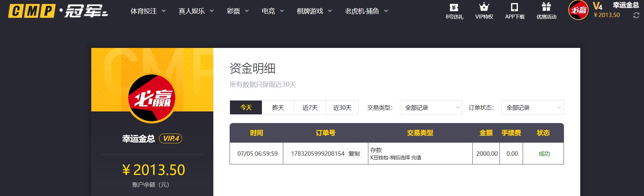Click the header username 幸运金总
This screenshot has height=196, width=644.
click(626, 5)
